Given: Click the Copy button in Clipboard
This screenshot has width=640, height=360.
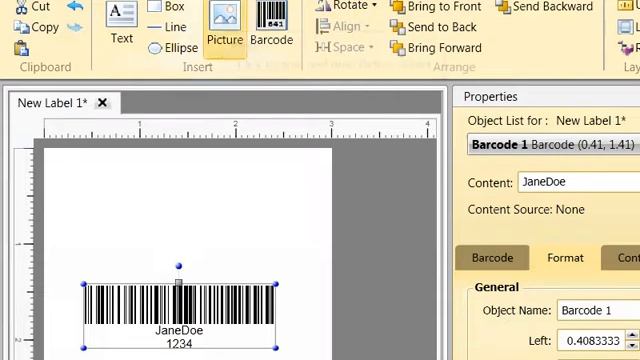Looking at the screenshot, I should coord(36,27).
